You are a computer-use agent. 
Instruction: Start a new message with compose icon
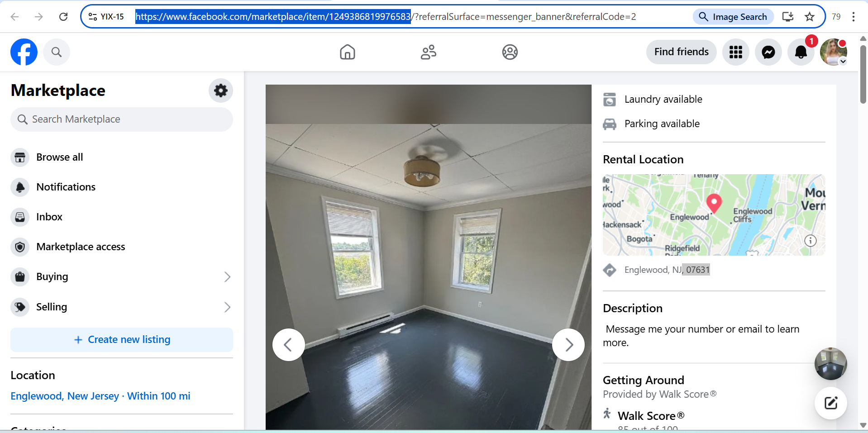pyautogui.click(x=831, y=403)
